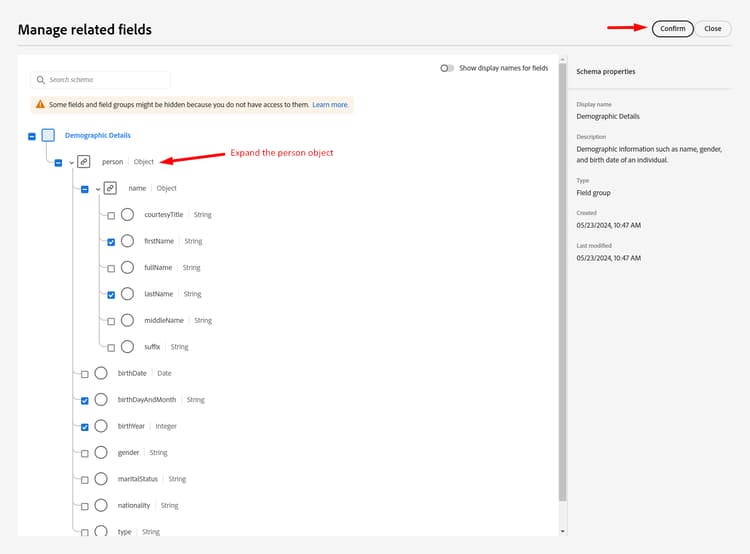
Task: Collapse the name object chevron
Action: click(x=98, y=189)
